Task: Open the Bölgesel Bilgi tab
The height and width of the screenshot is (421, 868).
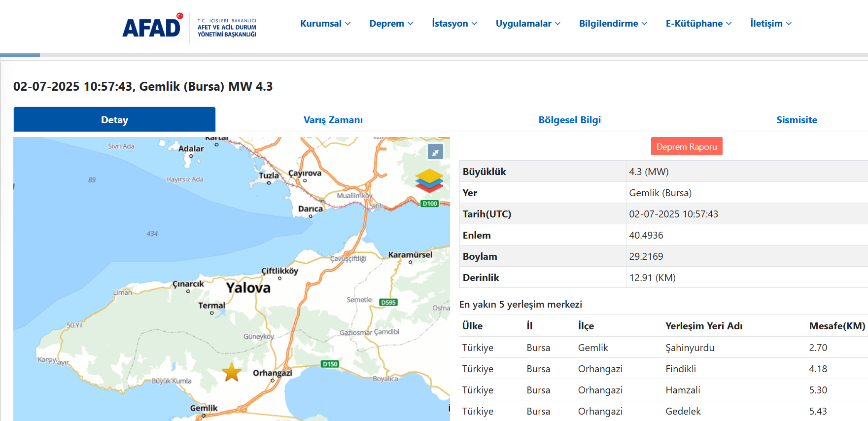Action: [x=569, y=120]
